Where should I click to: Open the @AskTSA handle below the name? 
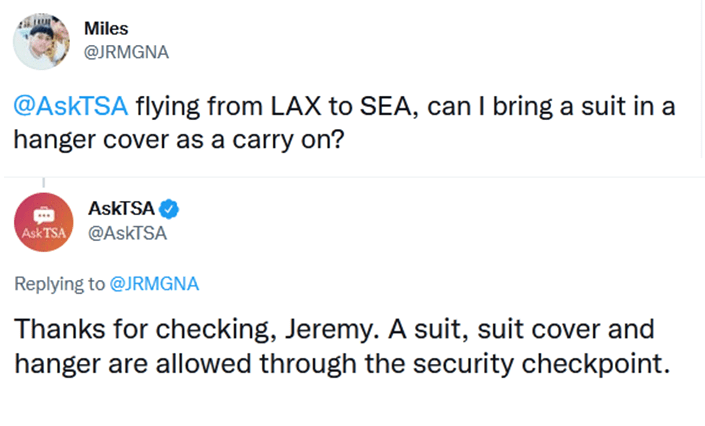coord(127,234)
